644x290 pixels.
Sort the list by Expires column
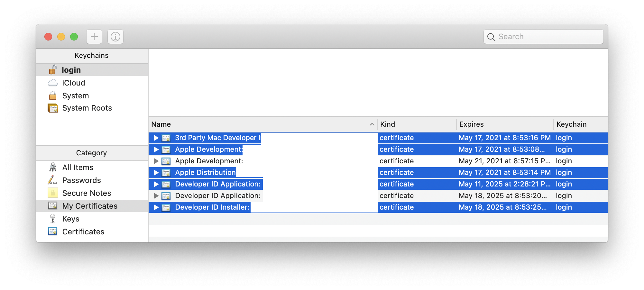coord(505,124)
